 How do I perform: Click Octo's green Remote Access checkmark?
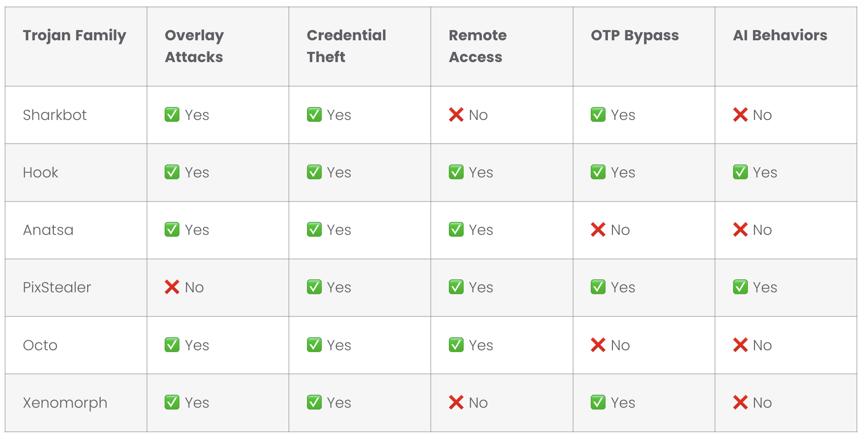pos(456,345)
